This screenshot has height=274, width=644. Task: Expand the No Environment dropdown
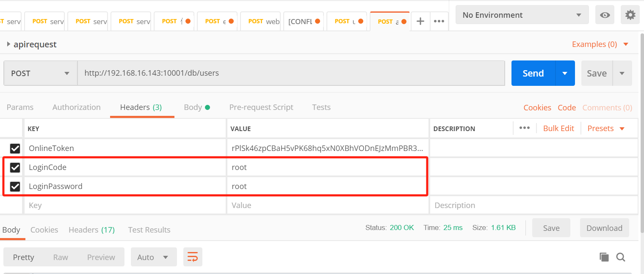click(522, 15)
